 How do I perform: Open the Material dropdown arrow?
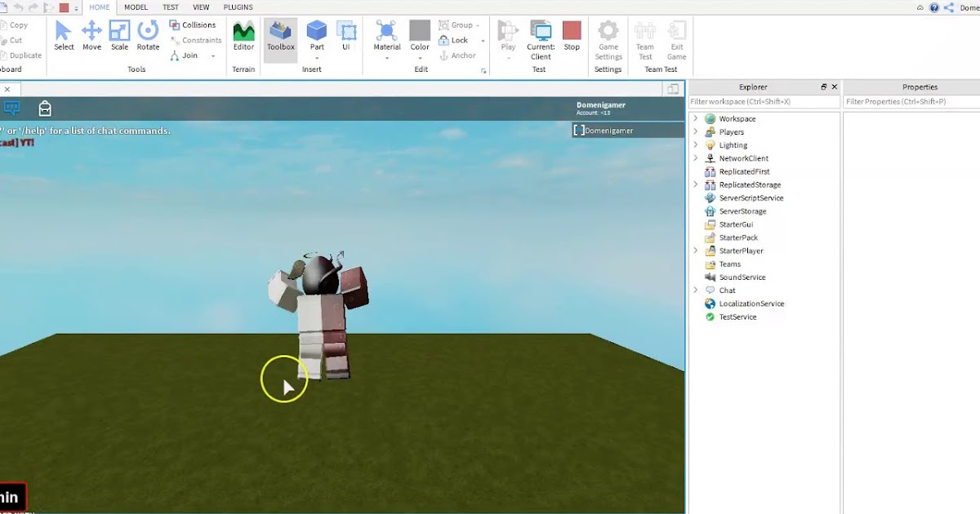(x=386, y=57)
